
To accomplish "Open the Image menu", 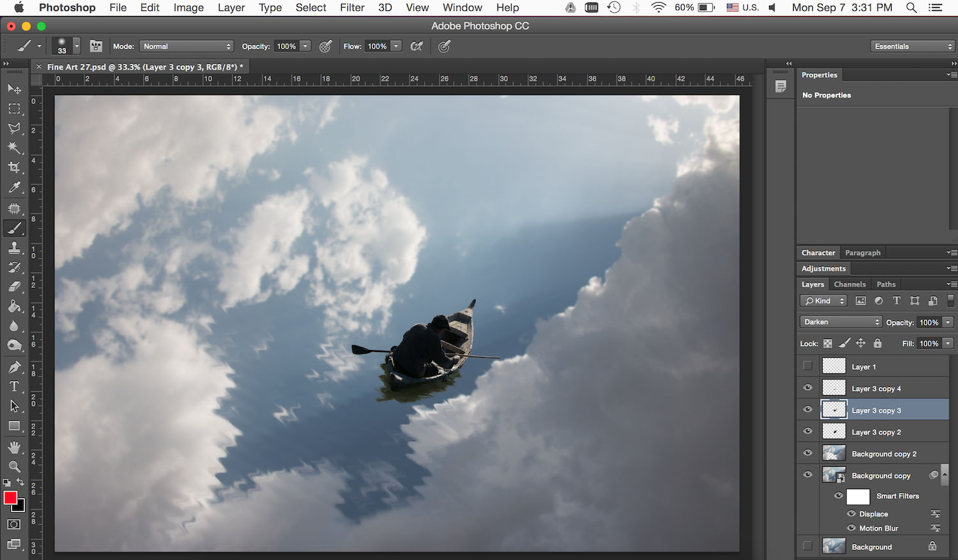I will point(188,8).
